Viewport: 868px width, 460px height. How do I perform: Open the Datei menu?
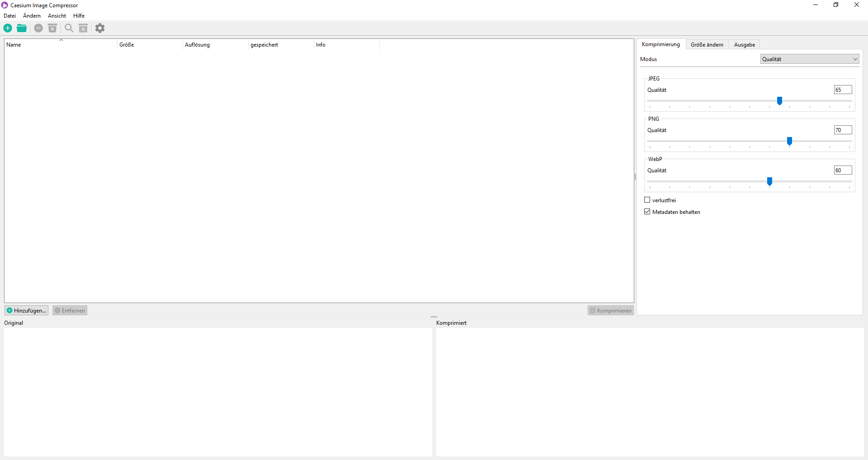click(9, 16)
